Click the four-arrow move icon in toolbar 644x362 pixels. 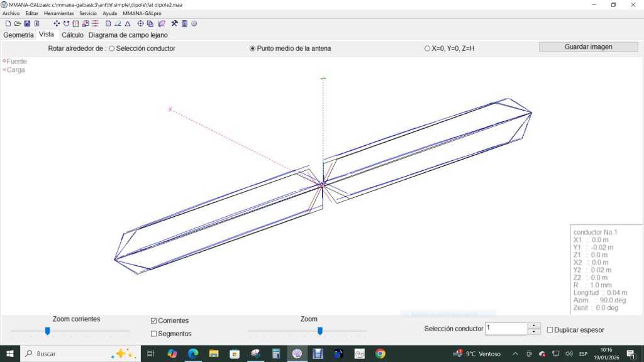pos(57,23)
